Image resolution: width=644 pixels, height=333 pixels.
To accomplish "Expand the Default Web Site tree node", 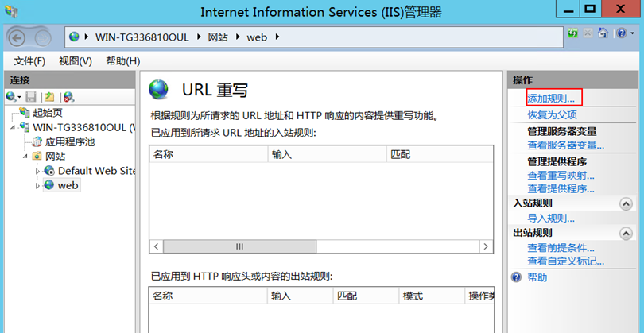I will pos(37,171).
